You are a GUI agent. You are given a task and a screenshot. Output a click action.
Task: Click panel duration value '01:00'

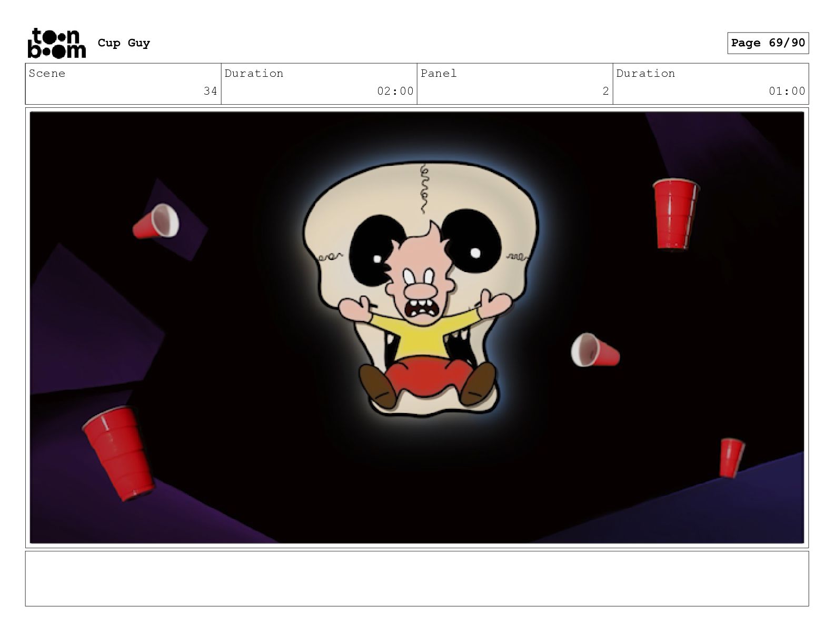[787, 91]
